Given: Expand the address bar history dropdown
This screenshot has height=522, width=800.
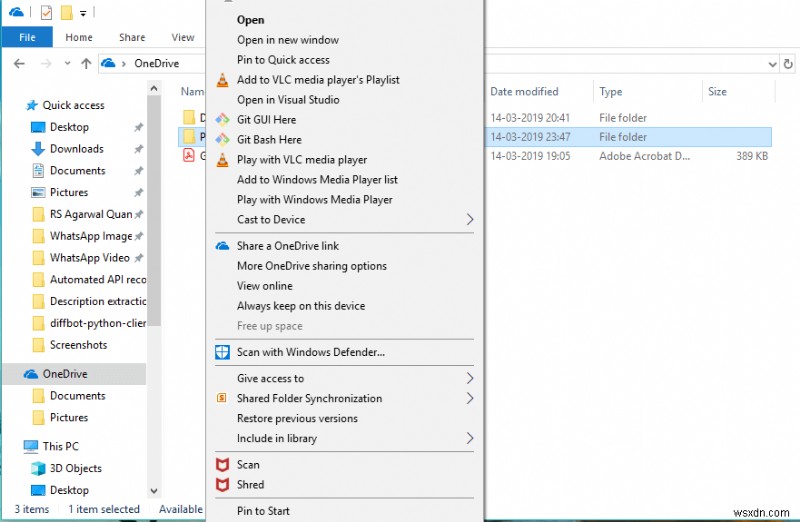Looking at the screenshot, I should [x=772, y=64].
